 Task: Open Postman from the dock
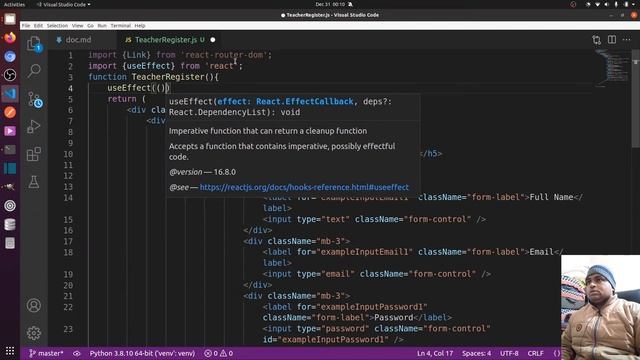point(10,112)
